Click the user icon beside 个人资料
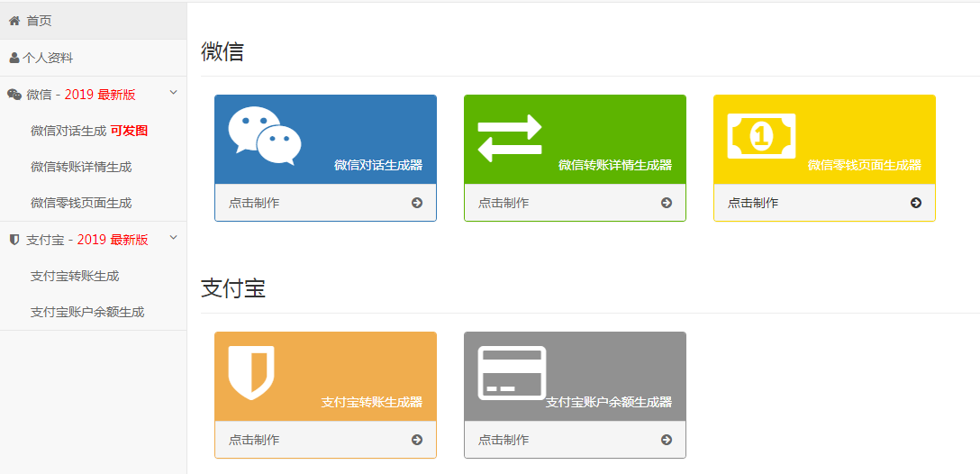Screen dimensions: 980x474 pyautogui.click(x=14, y=59)
